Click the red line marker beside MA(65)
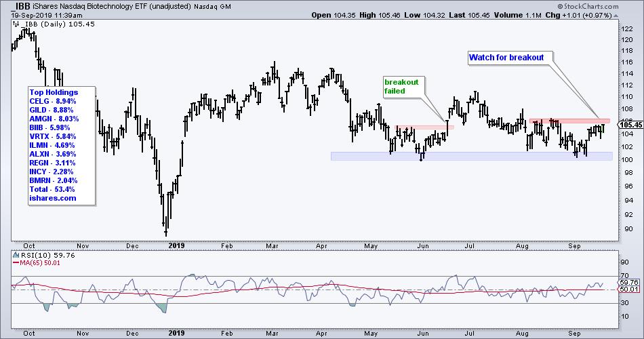The height and width of the screenshot is (339, 644). pos(16,263)
